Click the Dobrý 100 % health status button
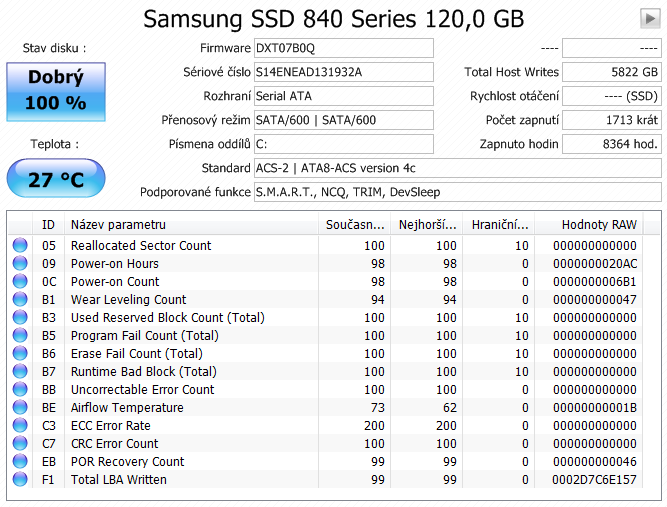The height and width of the screenshot is (507, 667). 56,91
